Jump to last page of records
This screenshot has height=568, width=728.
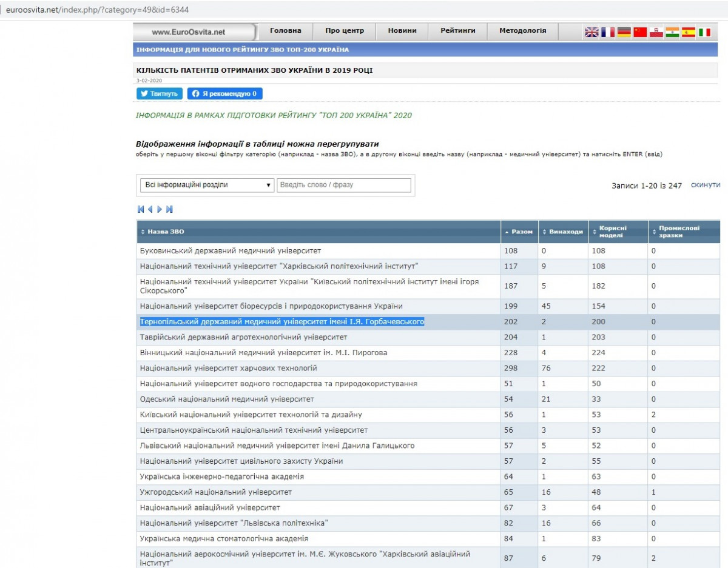pos(169,209)
